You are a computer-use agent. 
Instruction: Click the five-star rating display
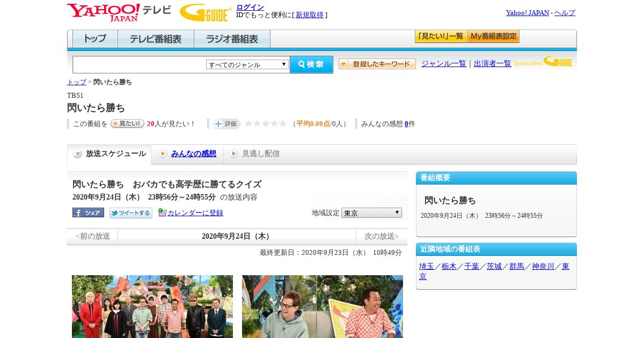click(266, 123)
